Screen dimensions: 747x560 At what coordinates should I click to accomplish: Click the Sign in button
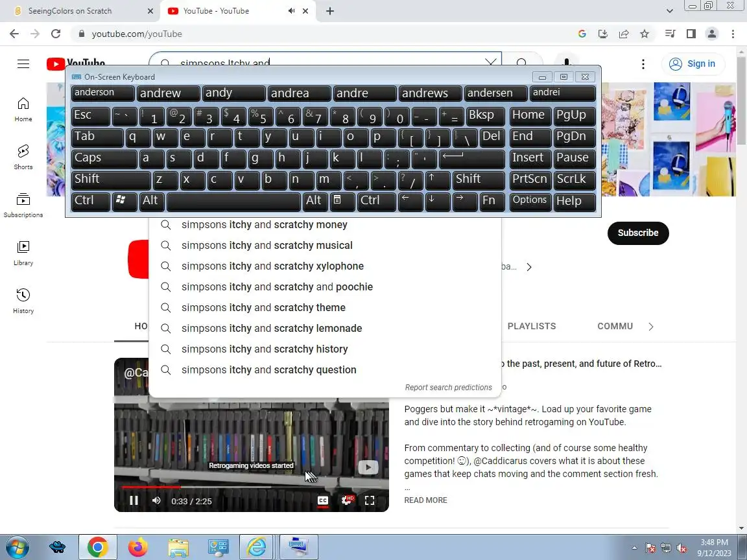pyautogui.click(x=693, y=64)
